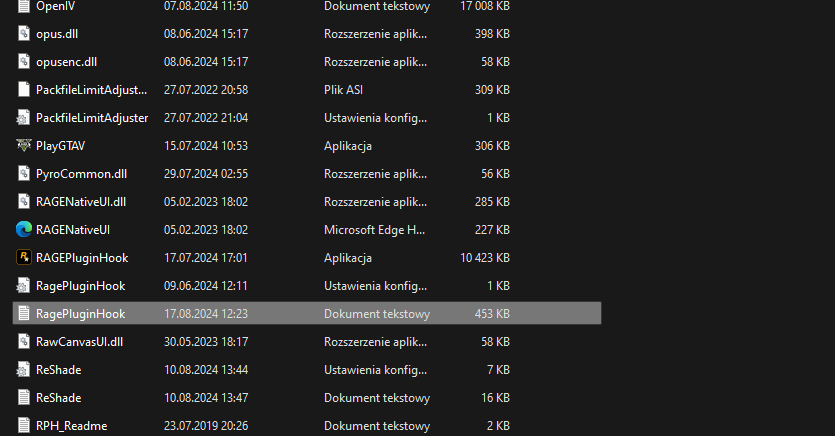Select the 1 KB RagePluginHook configuration file
This screenshot has height=436, width=835.
point(80,286)
